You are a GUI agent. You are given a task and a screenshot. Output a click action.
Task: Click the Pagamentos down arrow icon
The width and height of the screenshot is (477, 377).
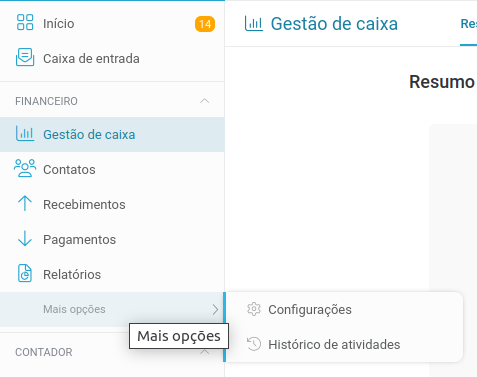pos(25,238)
